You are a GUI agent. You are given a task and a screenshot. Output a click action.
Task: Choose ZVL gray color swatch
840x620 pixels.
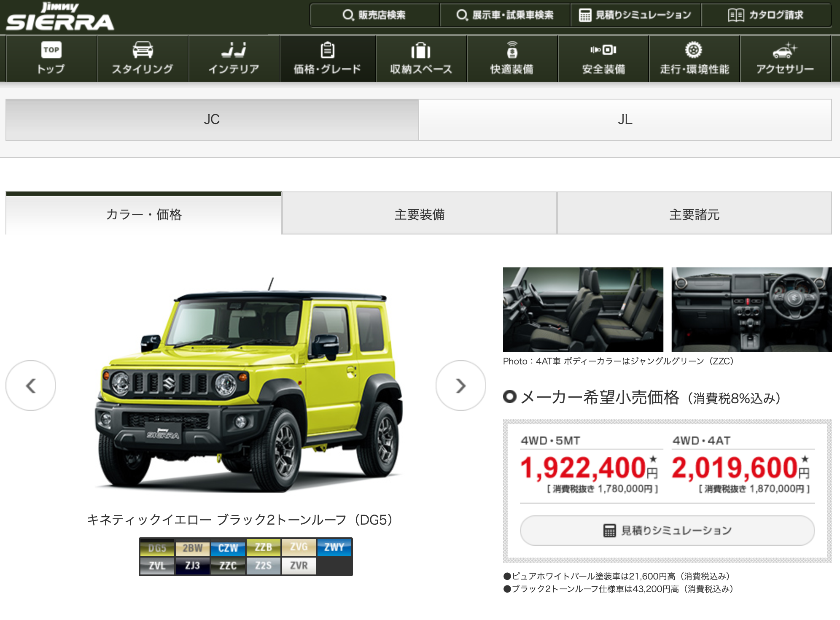[157, 566]
